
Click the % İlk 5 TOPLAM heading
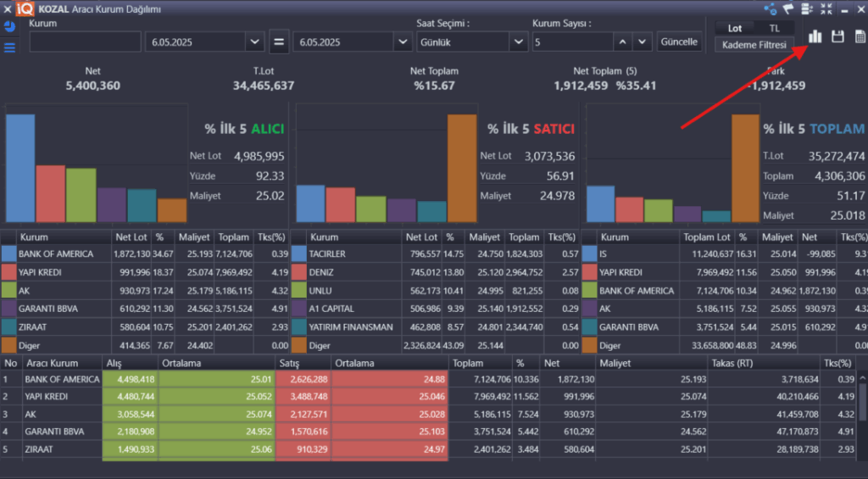pyautogui.click(x=814, y=129)
